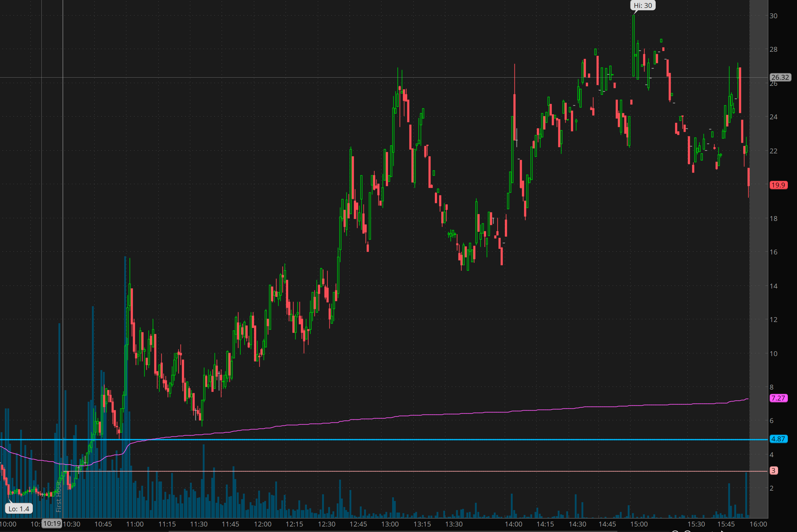
Task: Click the Lo: 1.4 price bubble
Action: click(x=19, y=509)
